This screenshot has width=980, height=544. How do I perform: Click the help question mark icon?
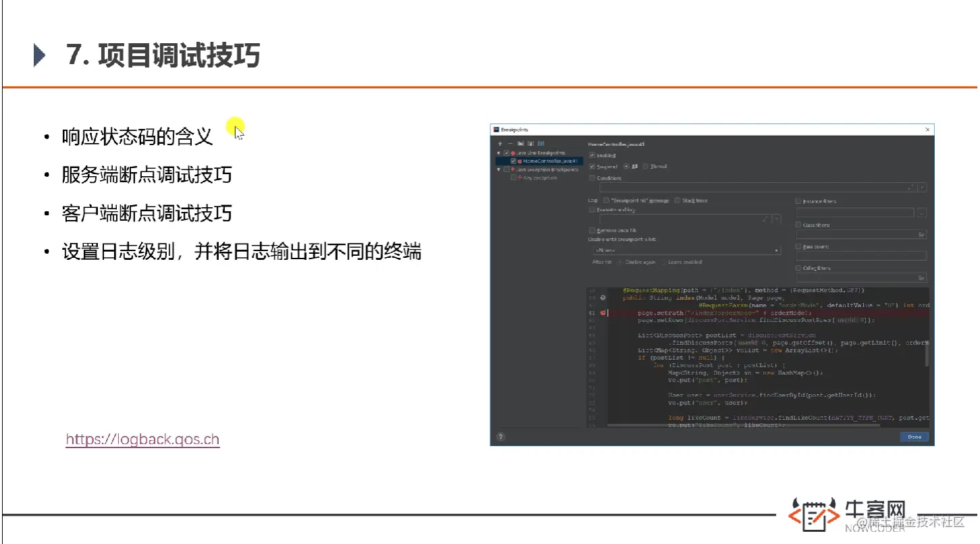(500, 437)
